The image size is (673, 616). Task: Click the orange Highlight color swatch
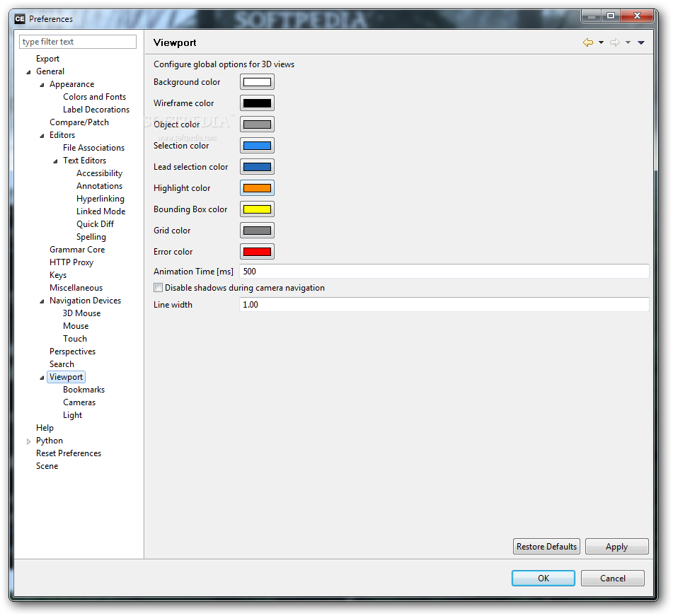[257, 188]
